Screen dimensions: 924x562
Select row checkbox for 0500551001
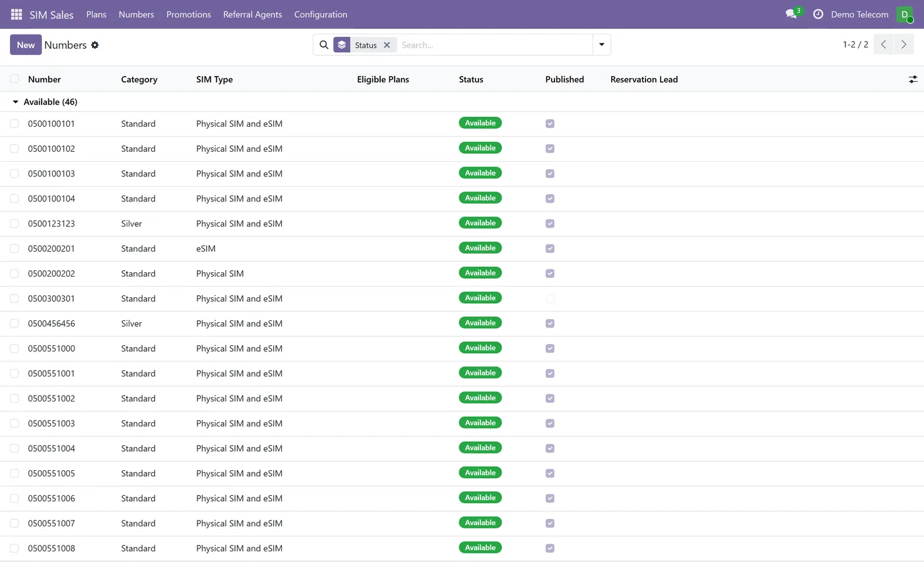[15, 374]
